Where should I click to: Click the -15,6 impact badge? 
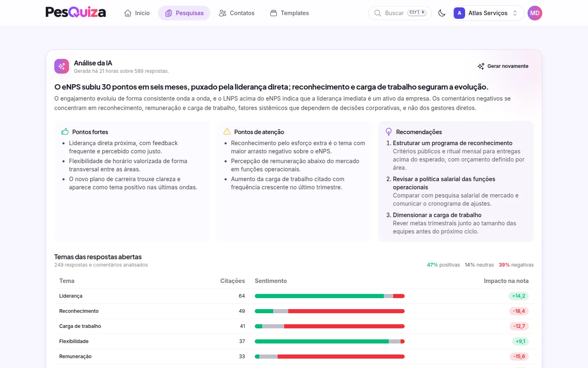pos(519,357)
